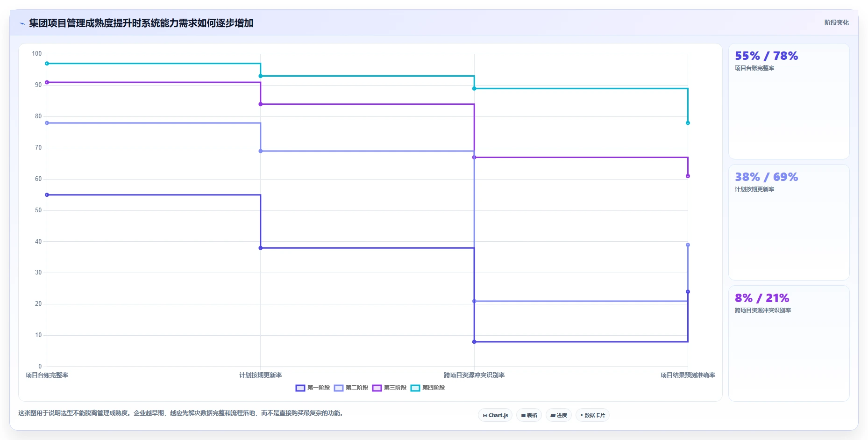Click the 第四阶段 teal point at 计划按期更新率
868x440 pixels.
[x=261, y=76]
